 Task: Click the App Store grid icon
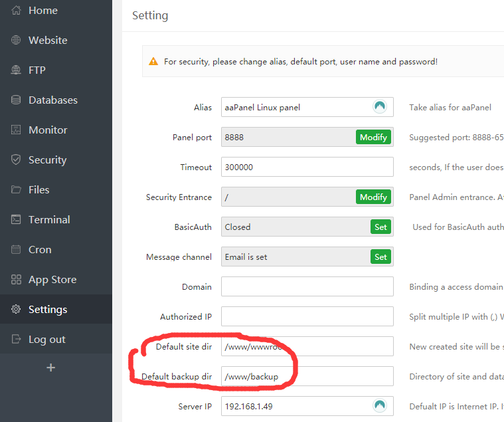point(17,280)
